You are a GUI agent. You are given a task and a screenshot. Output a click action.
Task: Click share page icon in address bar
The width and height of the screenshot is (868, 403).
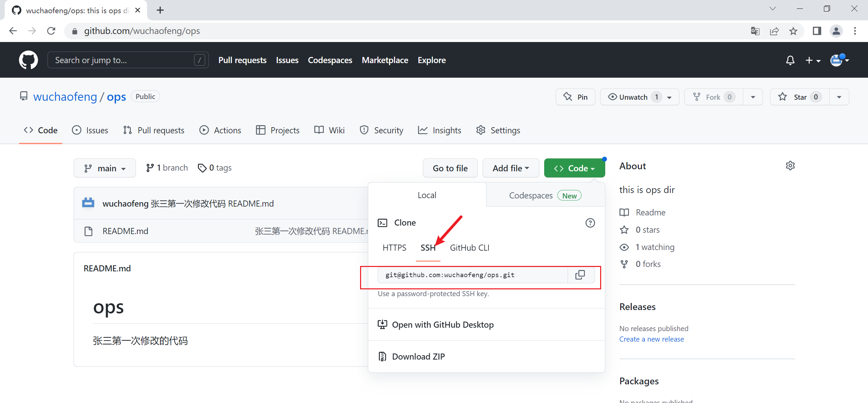774,31
